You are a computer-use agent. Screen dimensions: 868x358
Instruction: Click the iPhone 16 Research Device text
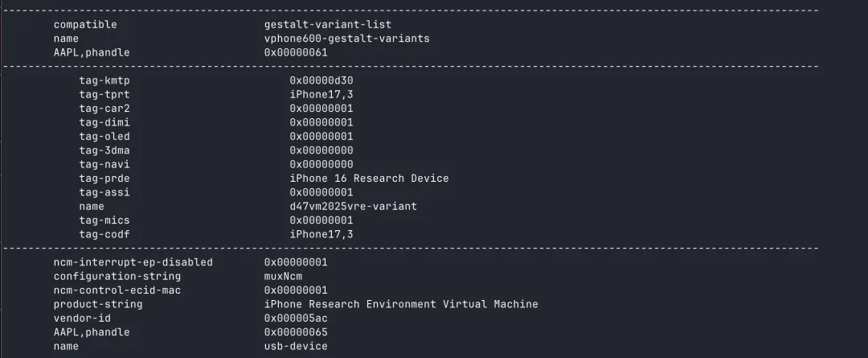click(369, 179)
